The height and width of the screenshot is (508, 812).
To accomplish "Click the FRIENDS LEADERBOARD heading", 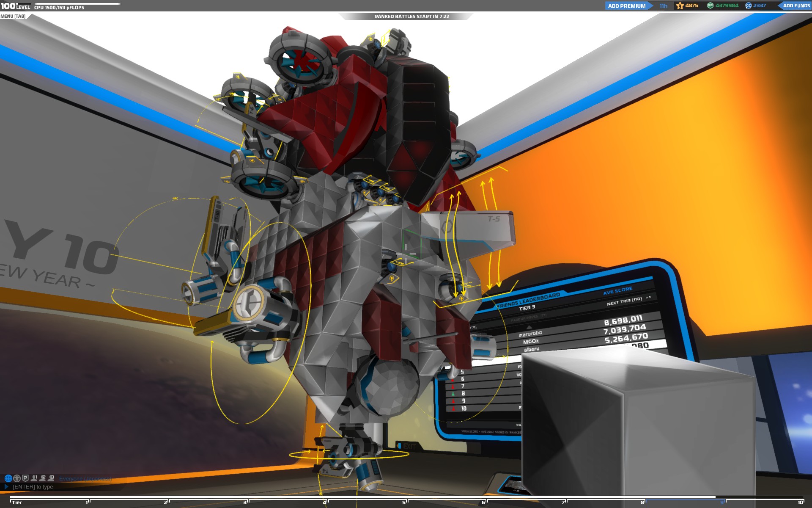I will tap(529, 300).
